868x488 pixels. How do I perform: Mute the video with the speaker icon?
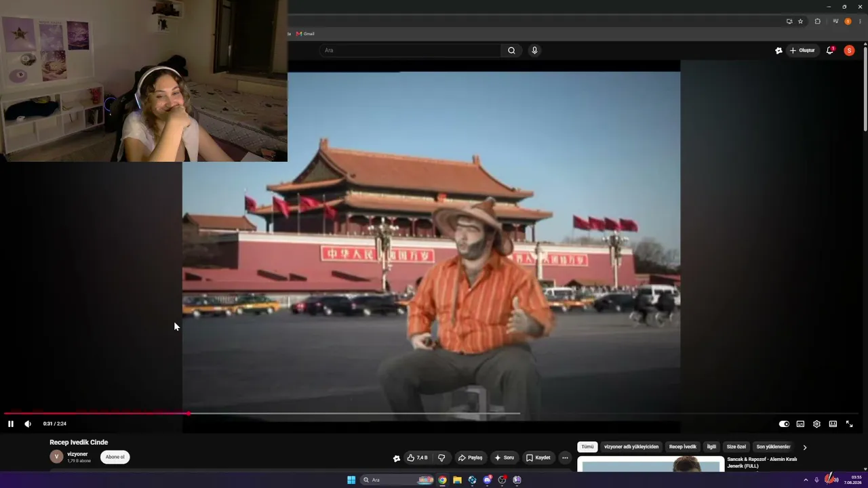[28, 424]
